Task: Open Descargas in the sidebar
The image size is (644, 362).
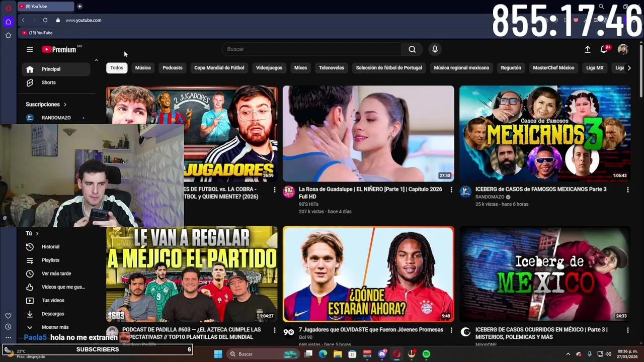Action: coord(56,314)
